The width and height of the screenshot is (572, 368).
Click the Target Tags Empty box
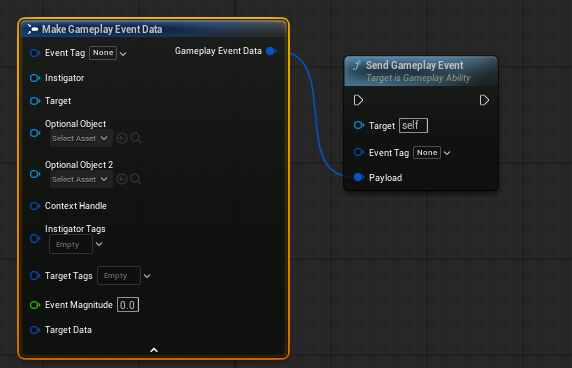pos(119,276)
